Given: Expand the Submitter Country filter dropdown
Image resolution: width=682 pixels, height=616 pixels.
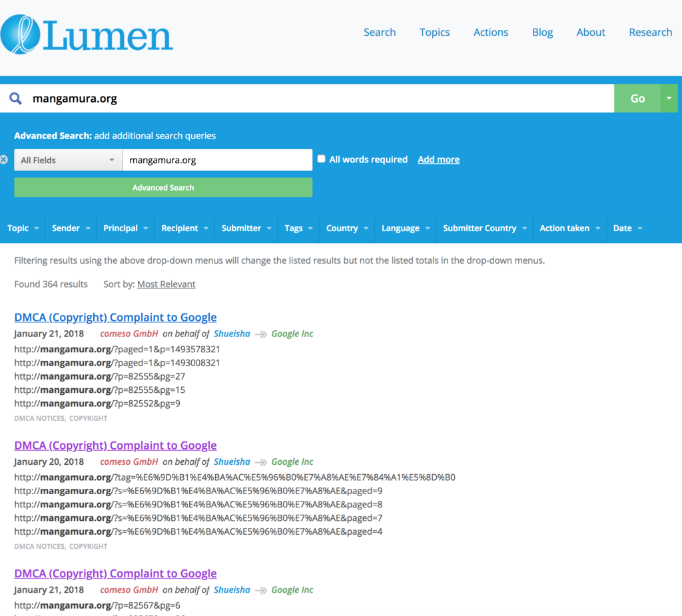Looking at the screenshot, I should 485,228.
